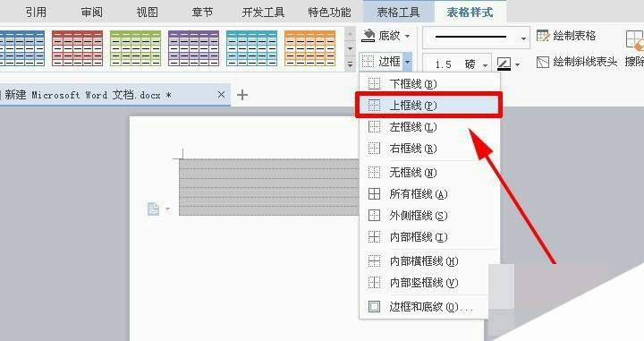Open the 审阅 ribbon tab
Viewport: 644px width, 341px height.
pyautogui.click(x=91, y=12)
